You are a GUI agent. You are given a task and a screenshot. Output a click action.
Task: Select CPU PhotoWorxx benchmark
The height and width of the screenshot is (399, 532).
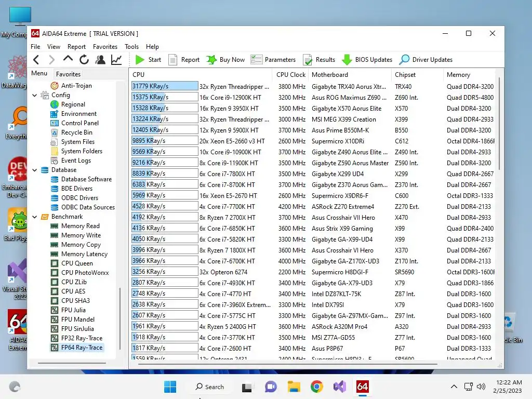pos(79,273)
